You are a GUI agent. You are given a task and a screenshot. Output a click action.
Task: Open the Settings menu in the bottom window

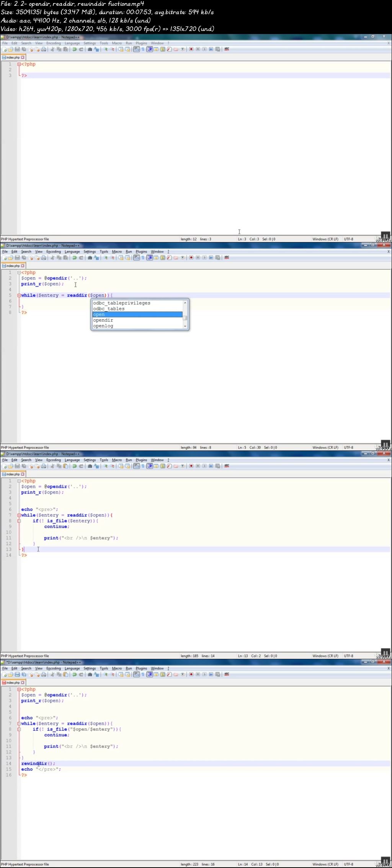90,668
